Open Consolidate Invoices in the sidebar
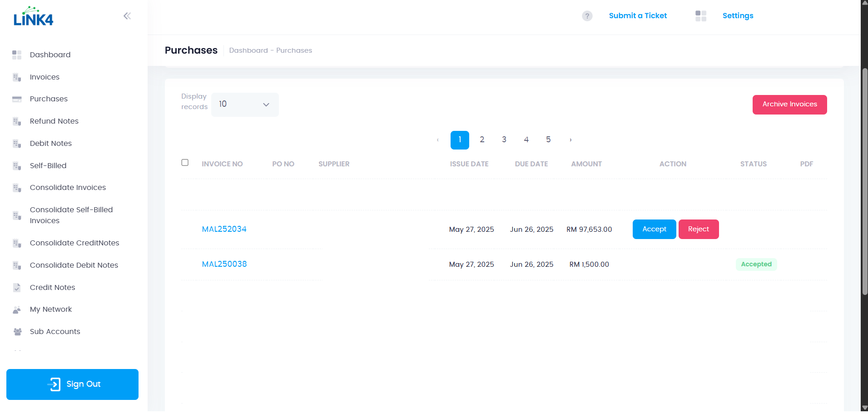868x414 pixels. (68, 188)
